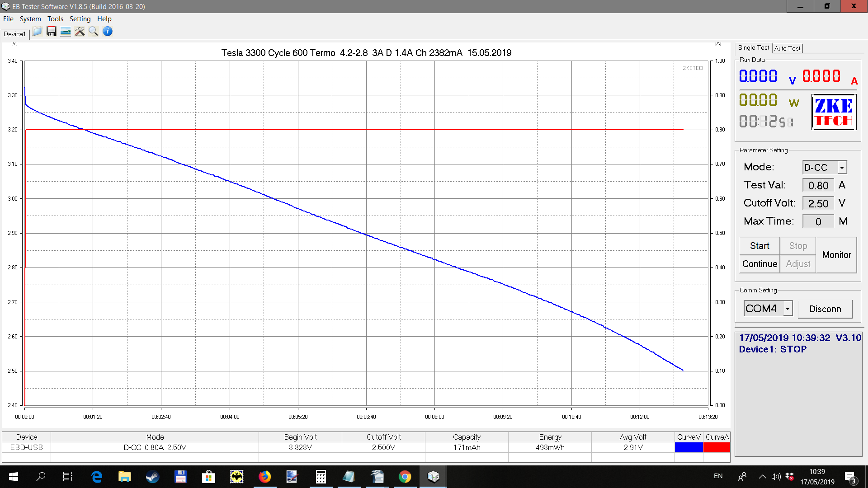Click the save screenshot picture icon
868x488 pixels.
[66, 32]
